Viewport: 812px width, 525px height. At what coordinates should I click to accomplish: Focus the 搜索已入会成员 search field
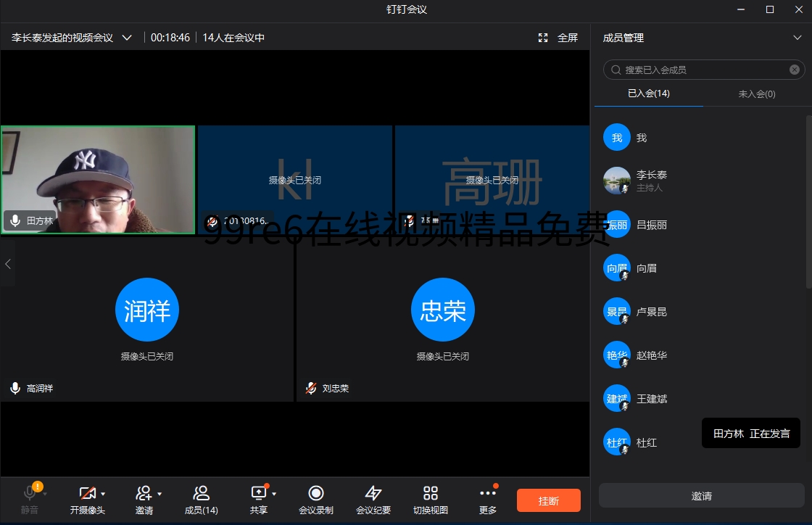click(x=704, y=70)
